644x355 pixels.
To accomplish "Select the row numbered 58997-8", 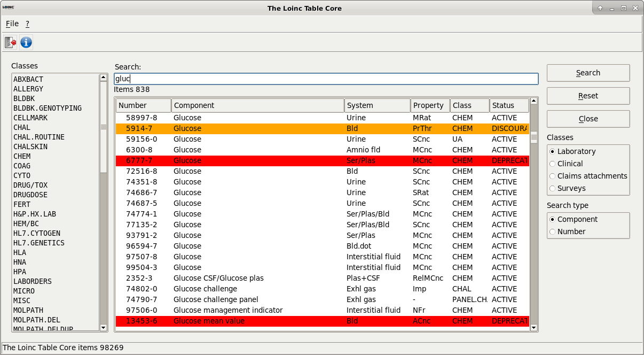I will pos(323,118).
